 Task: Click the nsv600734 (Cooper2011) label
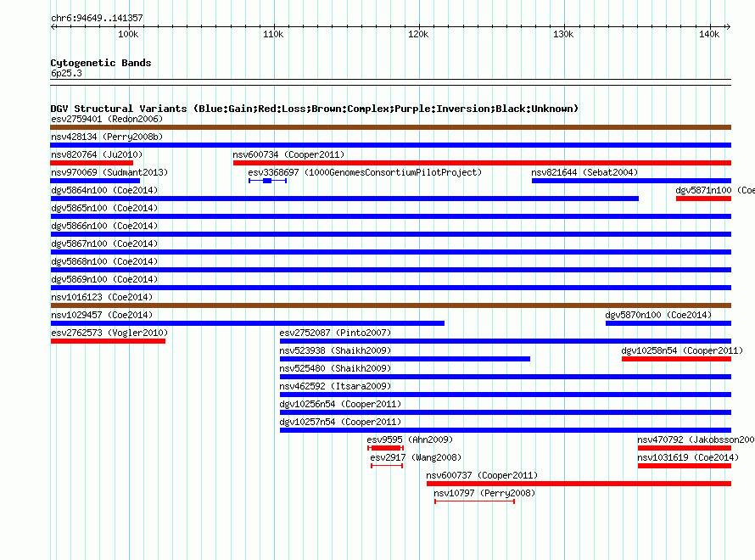click(289, 154)
